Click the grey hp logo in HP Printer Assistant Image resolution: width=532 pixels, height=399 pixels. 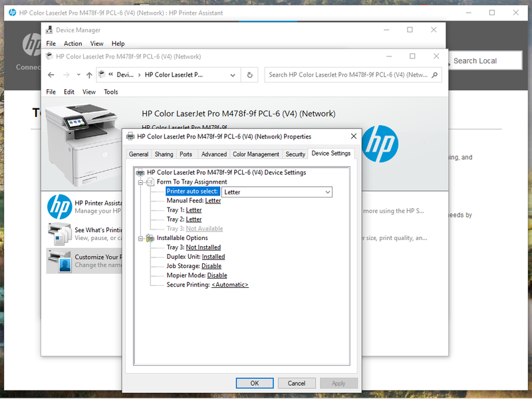[x=31, y=45]
